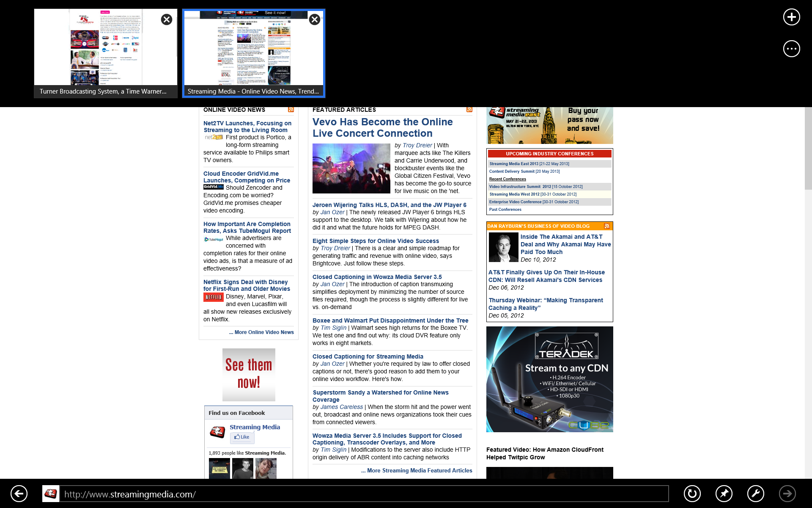The width and height of the screenshot is (812, 508).
Task: Open Thursday Webinar Transparent Caching post
Action: [546, 304]
